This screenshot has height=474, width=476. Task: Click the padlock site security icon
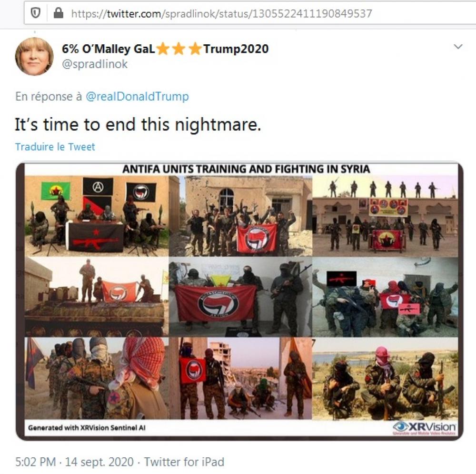(x=58, y=13)
